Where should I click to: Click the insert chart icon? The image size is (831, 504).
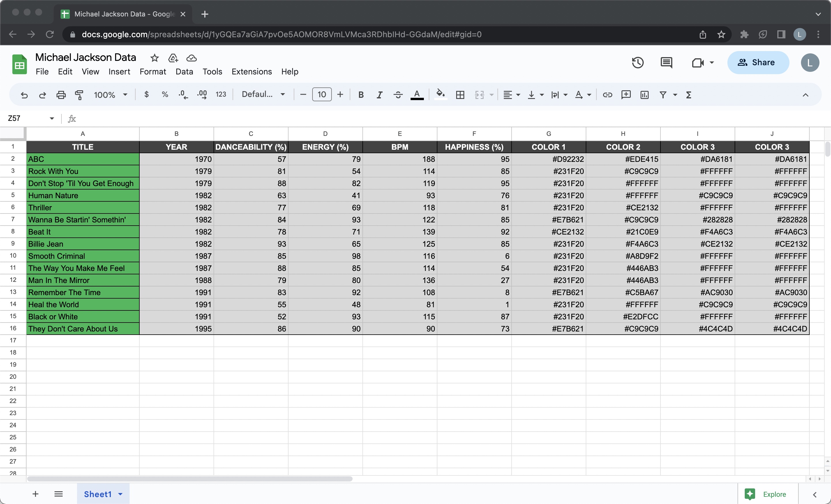(x=644, y=95)
